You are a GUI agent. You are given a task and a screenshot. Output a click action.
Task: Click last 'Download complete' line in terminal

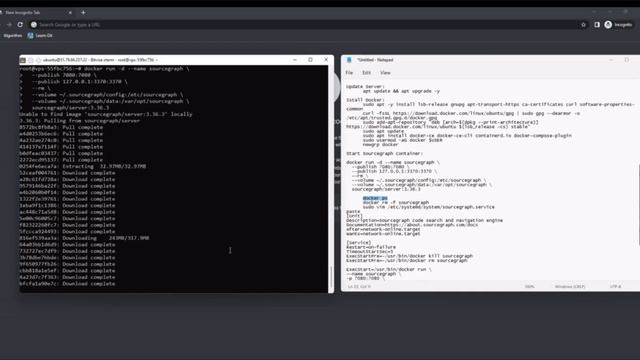[67, 284]
